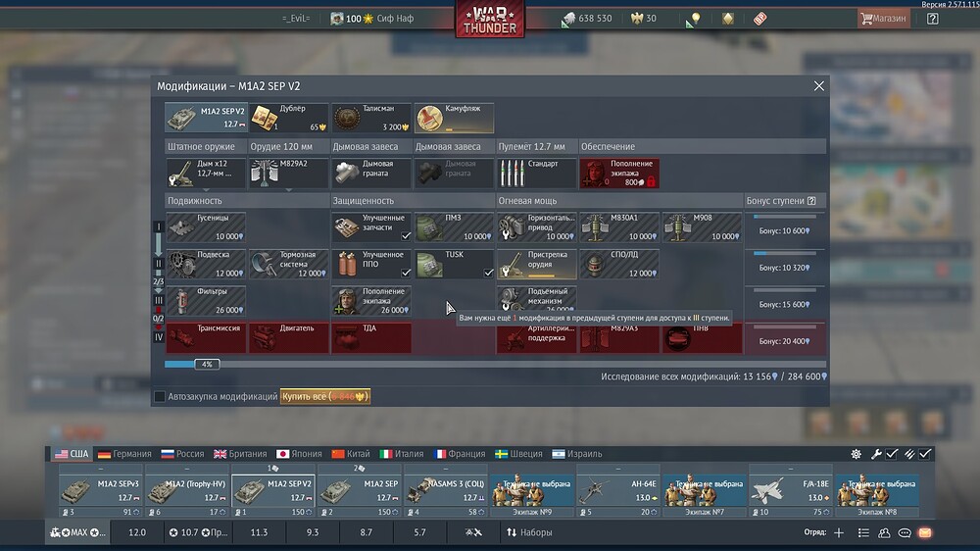Viewport: 980px width, 551px height.
Task: Select the Подвеска suspension modification
Action: click(x=206, y=264)
